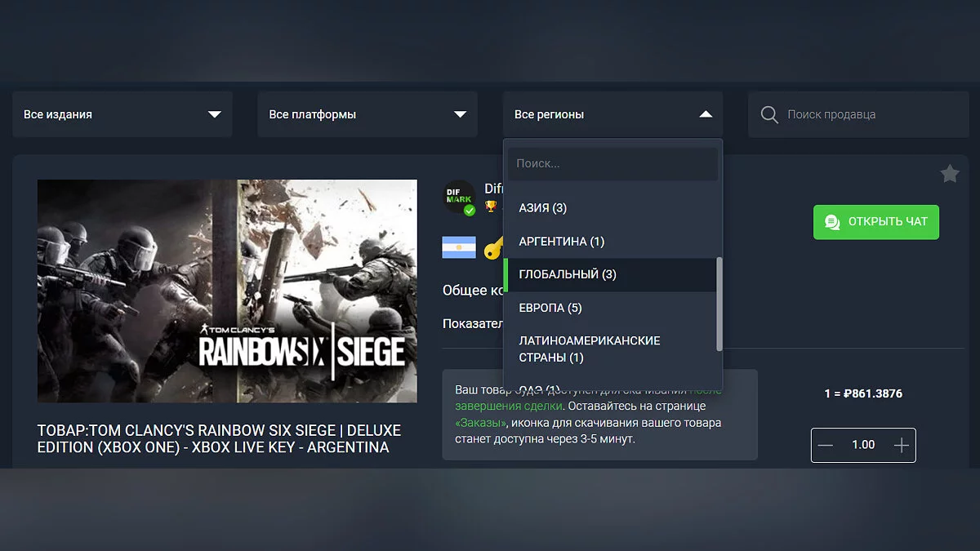Click the Rainbow Six Siege cover image
Viewport: 980px width, 551px height.
click(227, 291)
